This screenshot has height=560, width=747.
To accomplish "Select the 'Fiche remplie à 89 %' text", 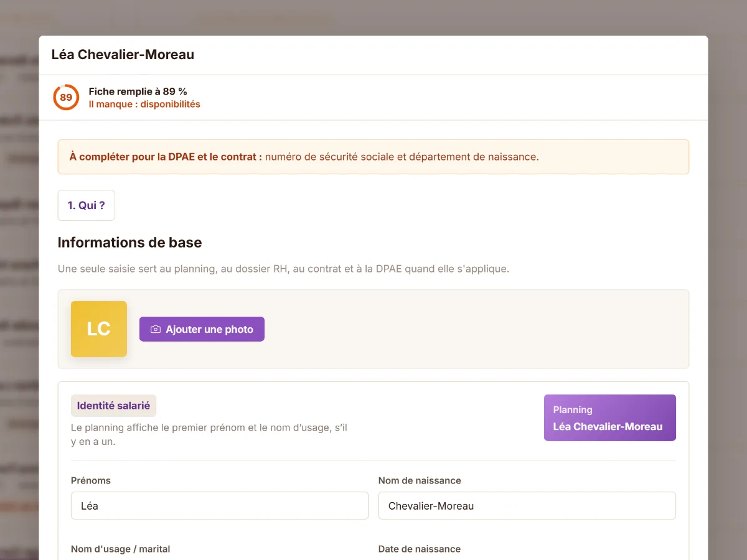I will (138, 91).
